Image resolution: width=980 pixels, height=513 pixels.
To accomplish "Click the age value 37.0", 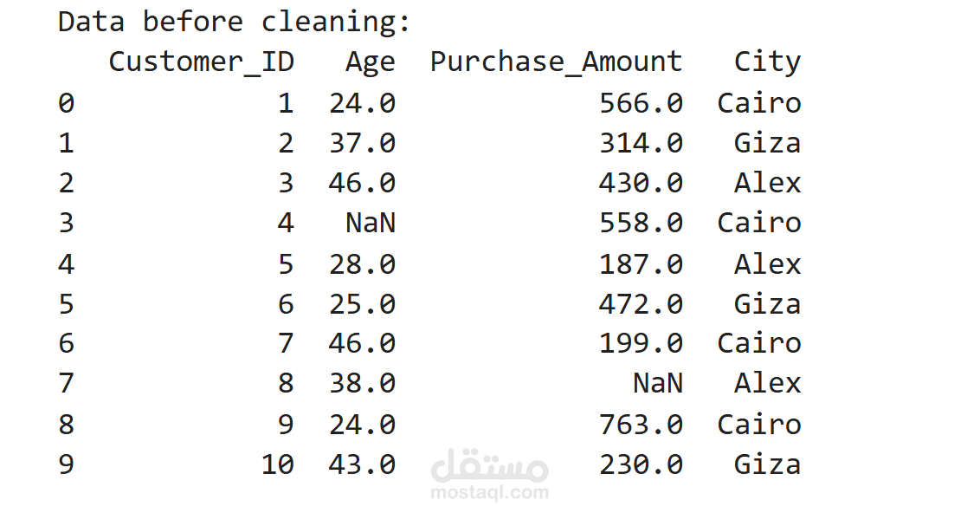I will click(362, 143).
